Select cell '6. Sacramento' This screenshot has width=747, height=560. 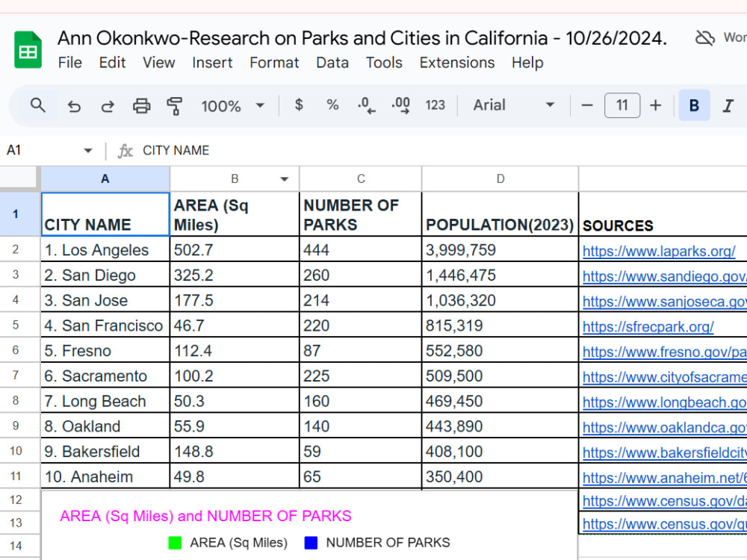click(x=105, y=376)
